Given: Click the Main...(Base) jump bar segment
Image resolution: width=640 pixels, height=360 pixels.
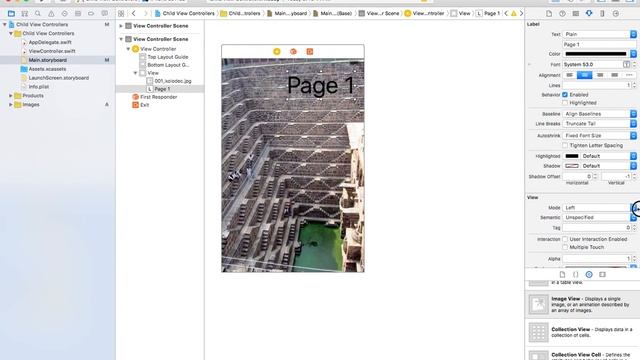Looking at the screenshot, I should [x=333, y=13].
